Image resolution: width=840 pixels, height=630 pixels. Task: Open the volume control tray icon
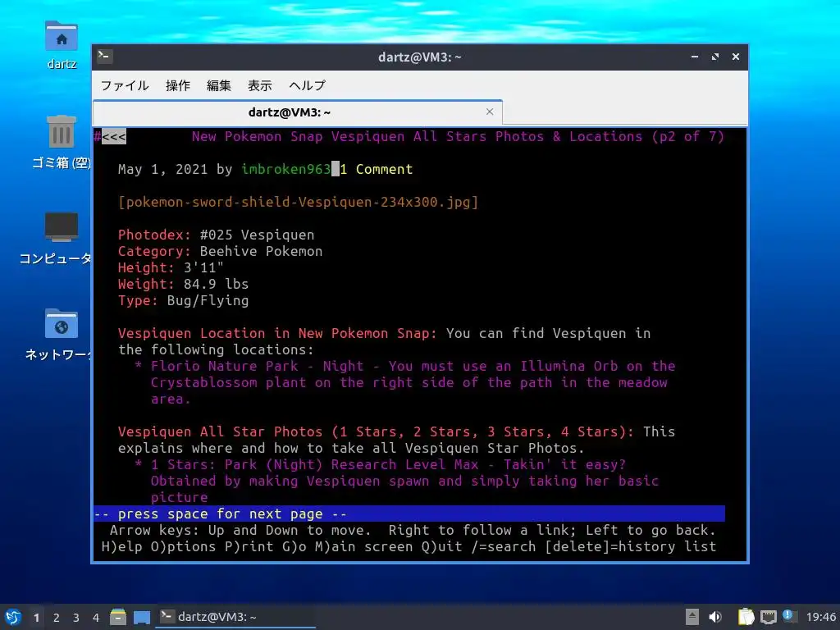[715, 617]
